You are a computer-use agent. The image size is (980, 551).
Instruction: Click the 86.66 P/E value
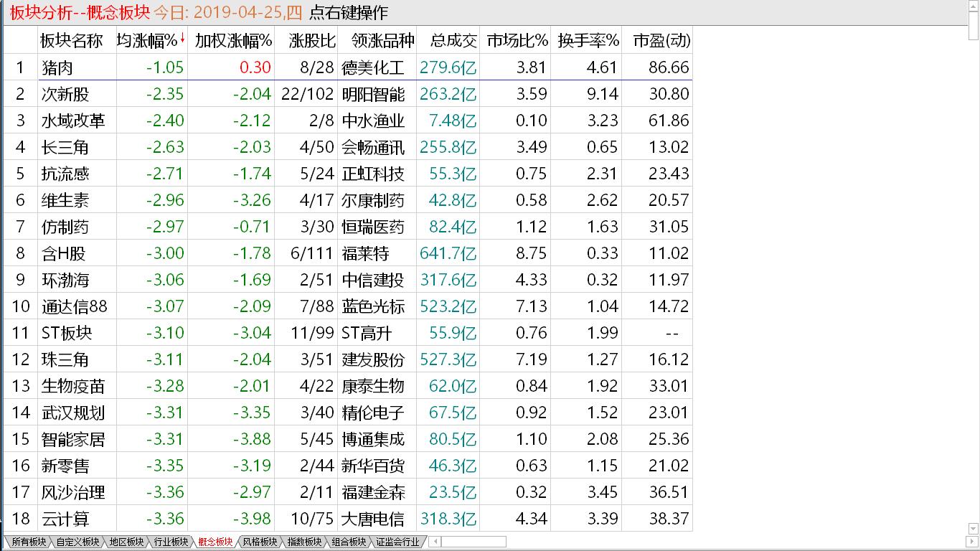click(669, 67)
